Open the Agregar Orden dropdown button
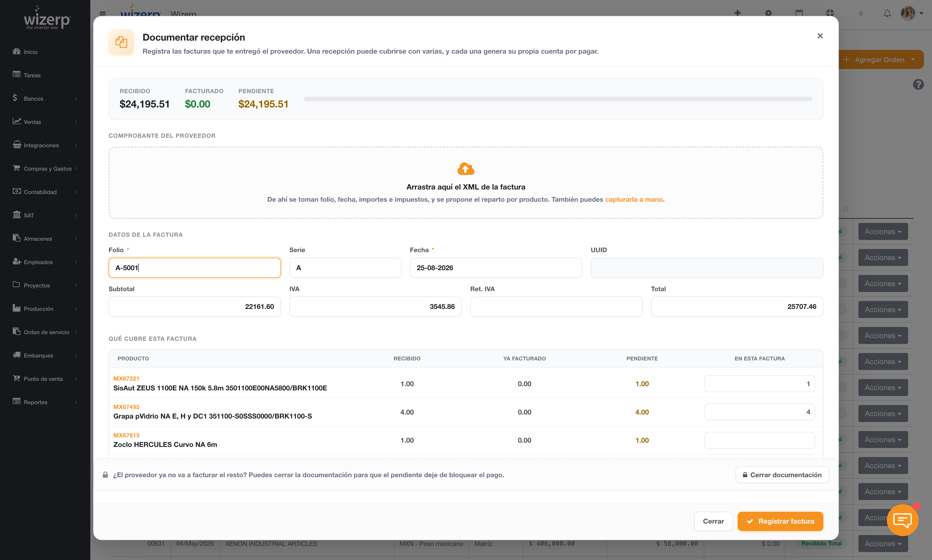 [881, 60]
